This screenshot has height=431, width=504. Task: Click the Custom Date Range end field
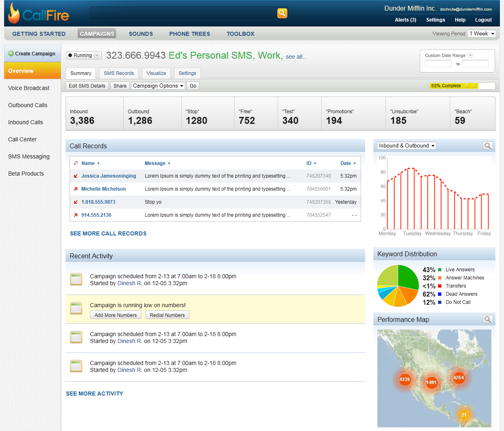(476, 64)
